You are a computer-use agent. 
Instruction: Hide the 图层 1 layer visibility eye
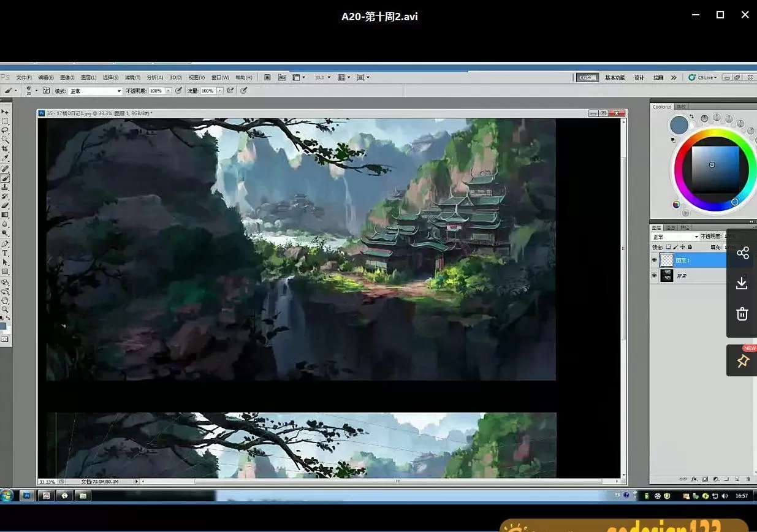pyautogui.click(x=654, y=260)
